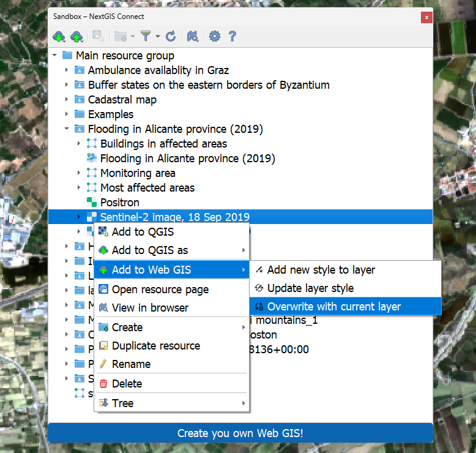The height and width of the screenshot is (453, 476).
Task: Select Add new style to layer
Action: (346, 270)
